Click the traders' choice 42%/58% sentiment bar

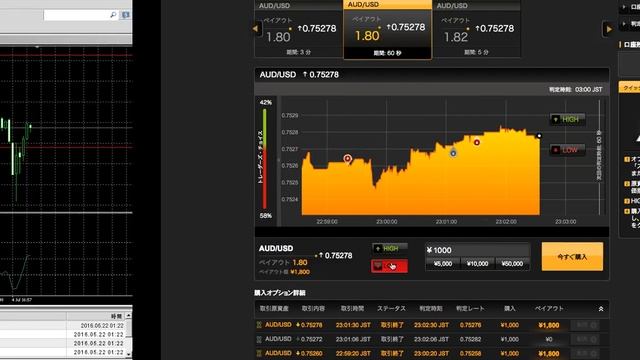click(264, 159)
